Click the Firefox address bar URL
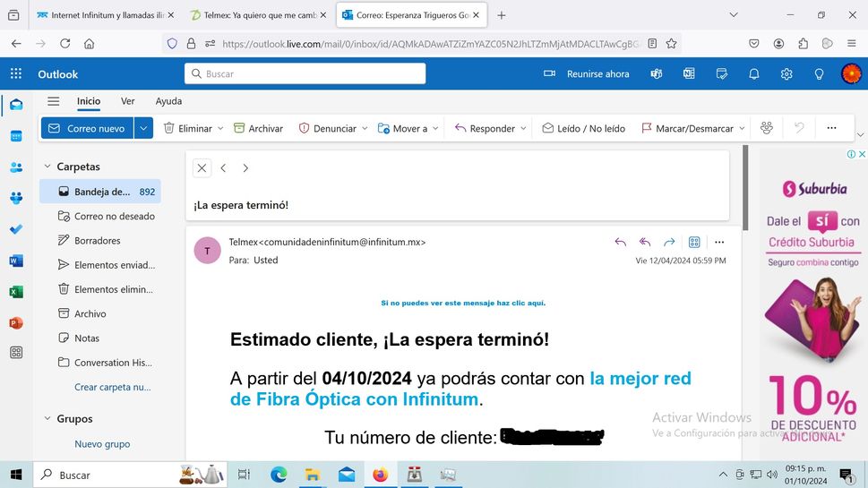Screen dimensions: 868x488 click(430, 44)
